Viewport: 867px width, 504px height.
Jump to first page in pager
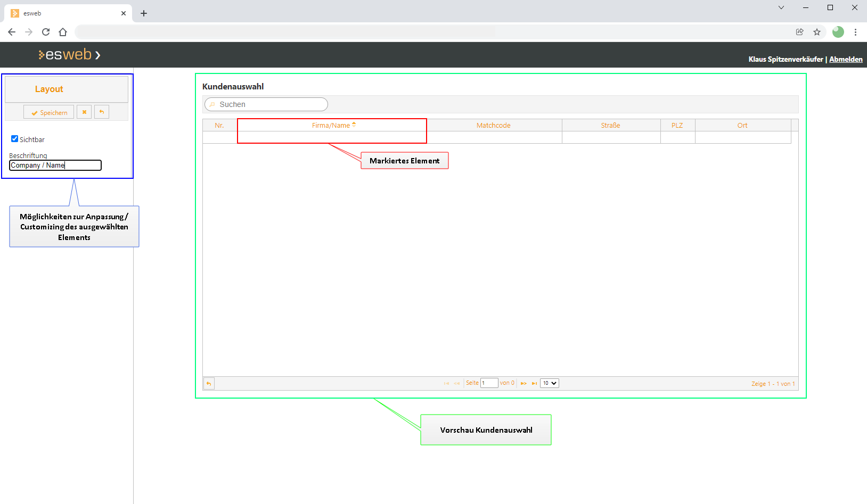446,384
